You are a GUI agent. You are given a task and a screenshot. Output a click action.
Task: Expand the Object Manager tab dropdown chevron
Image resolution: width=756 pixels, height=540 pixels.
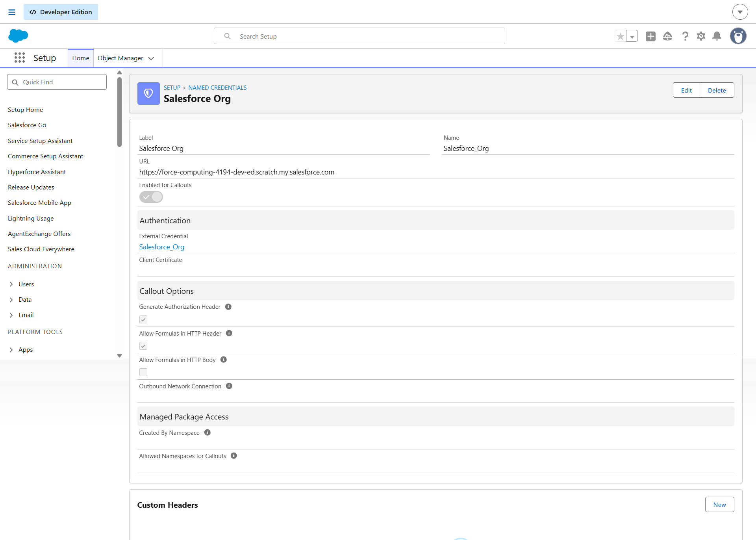point(151,58)
